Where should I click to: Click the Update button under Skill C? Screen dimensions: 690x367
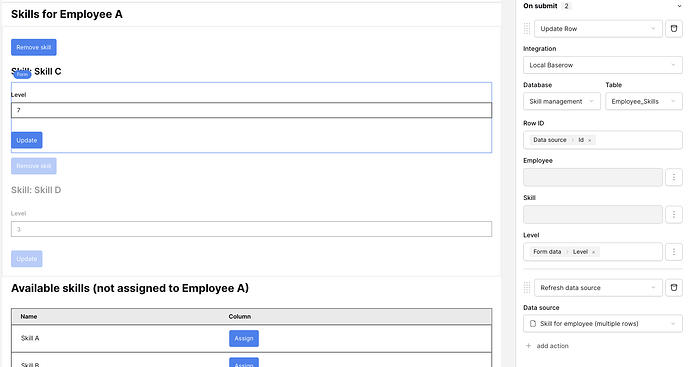pos(27,140)
